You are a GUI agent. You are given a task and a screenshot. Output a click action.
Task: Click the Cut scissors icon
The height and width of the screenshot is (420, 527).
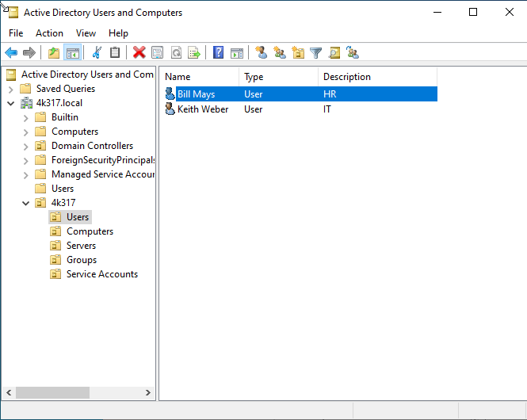coord(97,53)
